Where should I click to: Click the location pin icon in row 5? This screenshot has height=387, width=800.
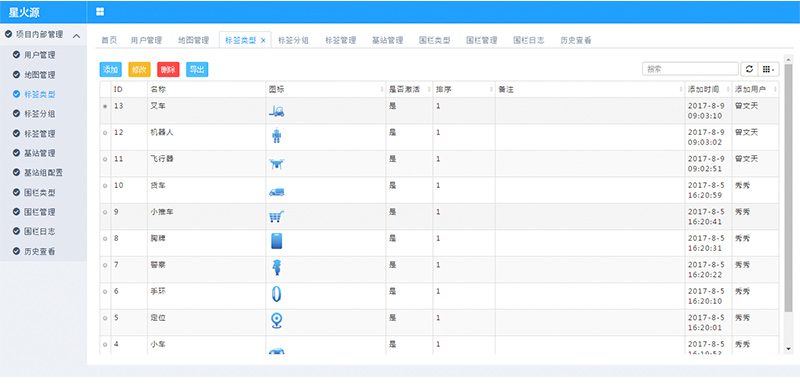coord(277,320)
